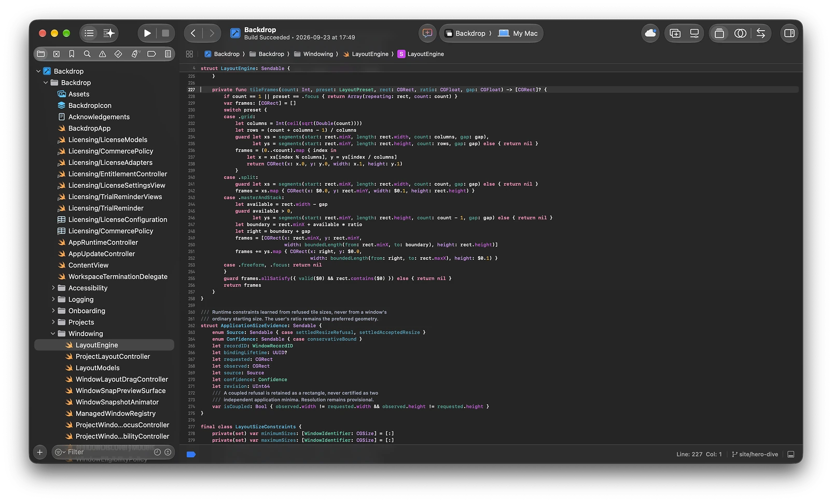Open the test navigator

118,54
